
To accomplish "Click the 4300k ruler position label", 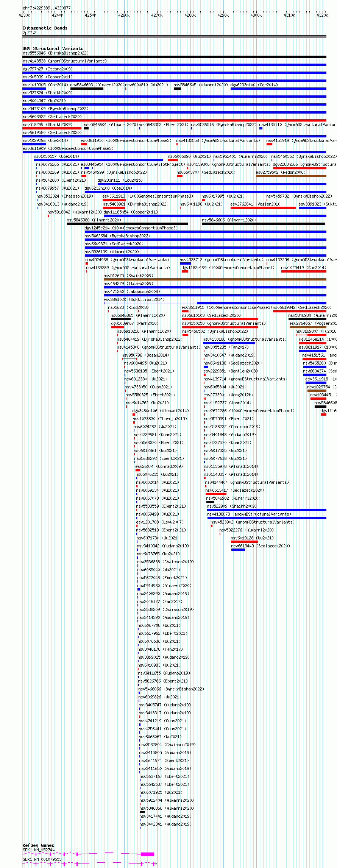I will pos(256,15).
